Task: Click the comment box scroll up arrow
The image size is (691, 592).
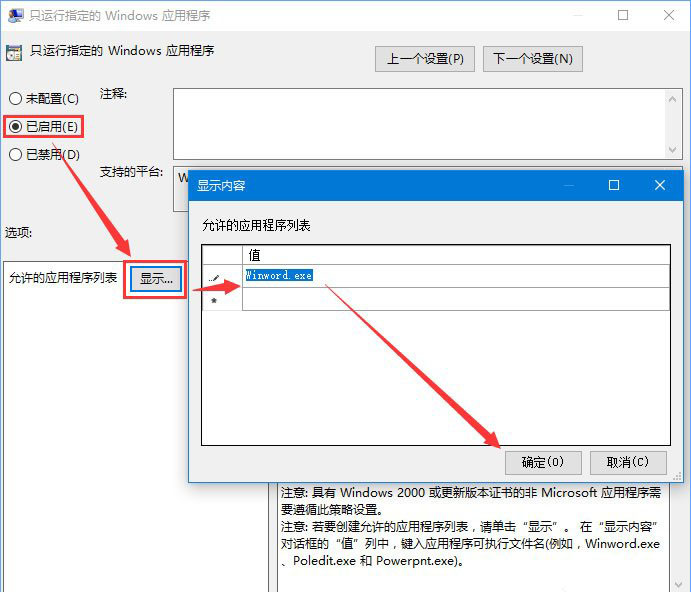Action: 672,99
